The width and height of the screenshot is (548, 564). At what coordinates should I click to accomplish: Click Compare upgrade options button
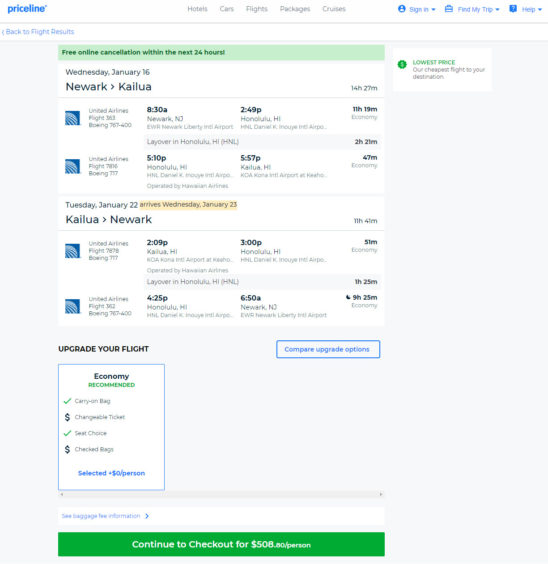click(328, 349)
